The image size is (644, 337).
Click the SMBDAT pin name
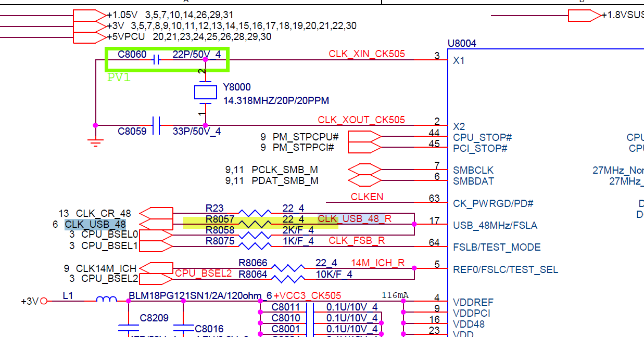(x=473, y=181)
